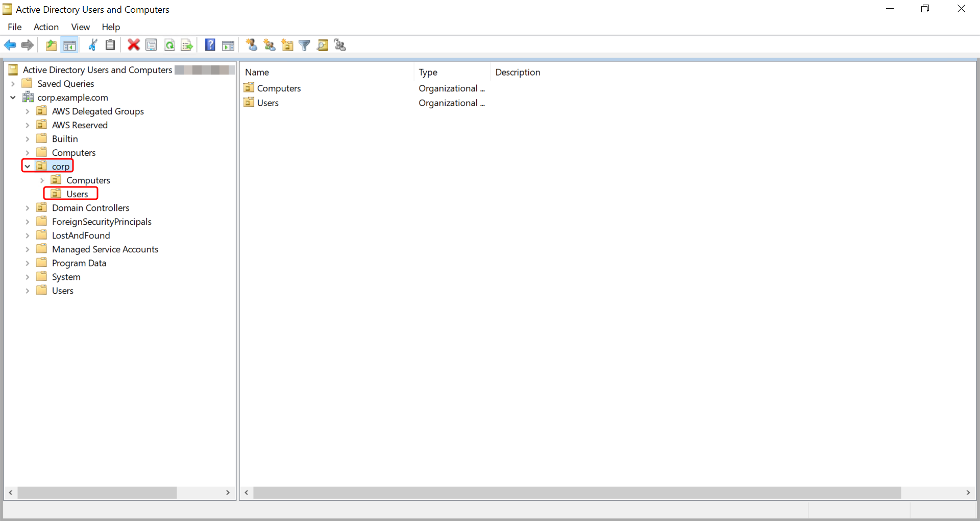
Task: Expand the Saved Queries node
Action: tap(13, 83)
